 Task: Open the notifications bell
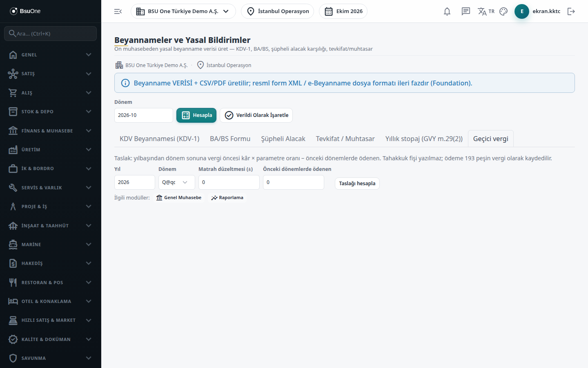tap(447, 11)
